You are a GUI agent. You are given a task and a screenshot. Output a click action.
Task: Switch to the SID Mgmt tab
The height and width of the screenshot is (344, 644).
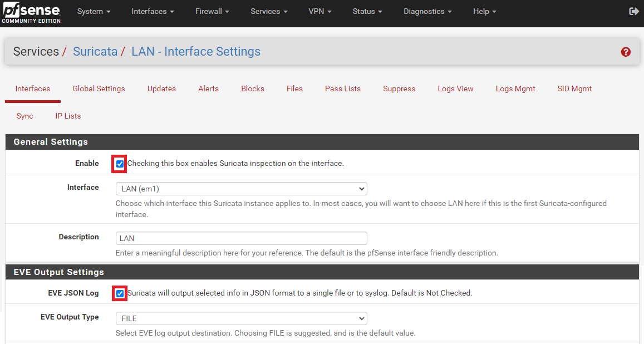tap(574, 89)
